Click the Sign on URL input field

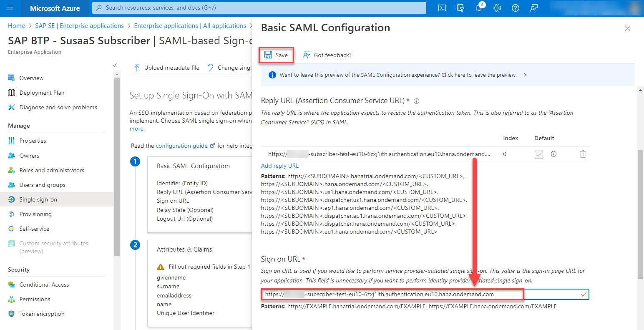click(425, 294)
